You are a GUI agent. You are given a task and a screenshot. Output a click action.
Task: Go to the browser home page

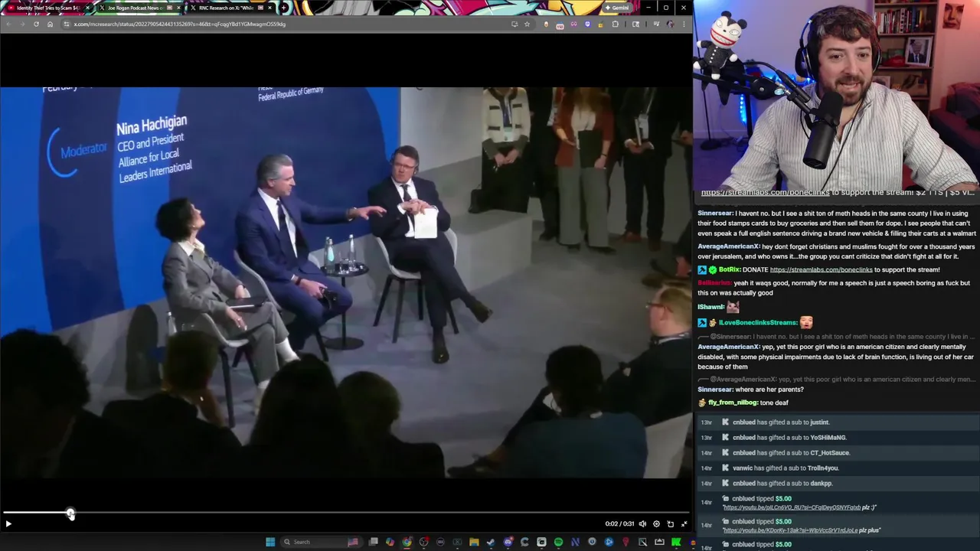click(x=50, y=24)
